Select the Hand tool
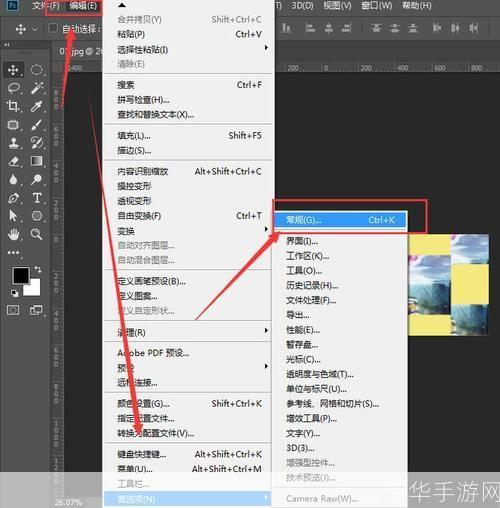This screenshot has height=508, width=500. (x=13, y=234)
